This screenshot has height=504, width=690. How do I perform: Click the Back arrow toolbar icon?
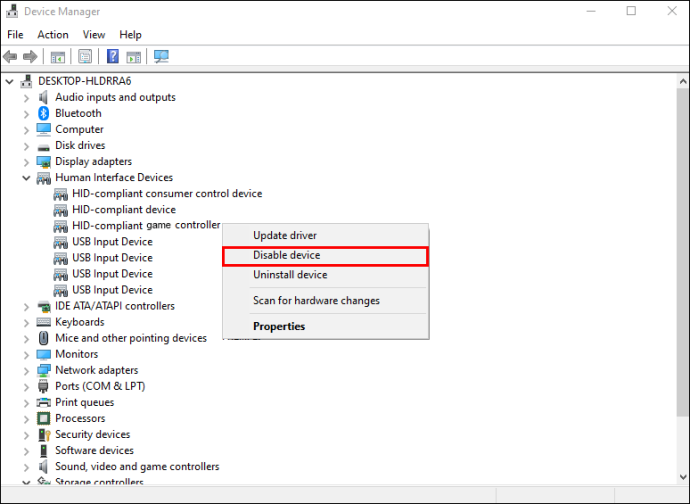[10, 56]
